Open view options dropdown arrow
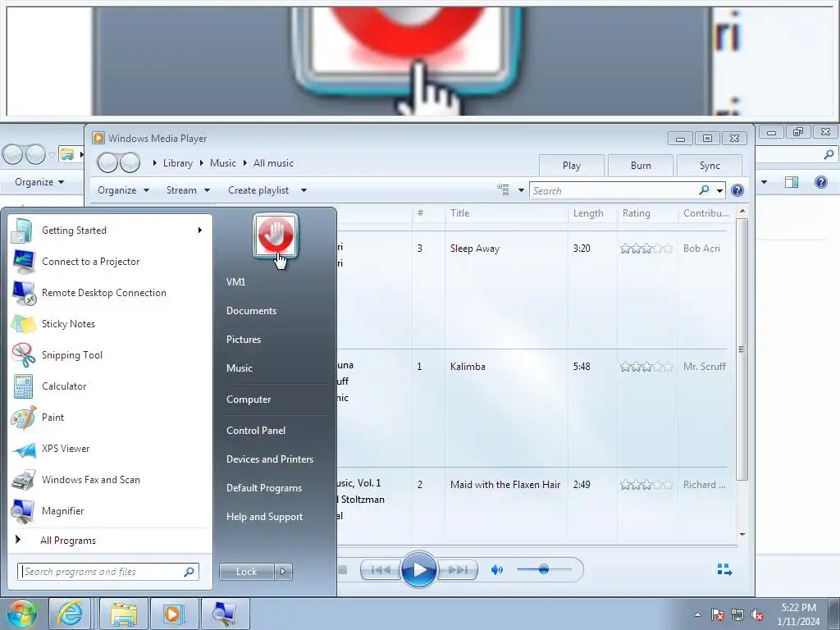 [x=521, y=190]
